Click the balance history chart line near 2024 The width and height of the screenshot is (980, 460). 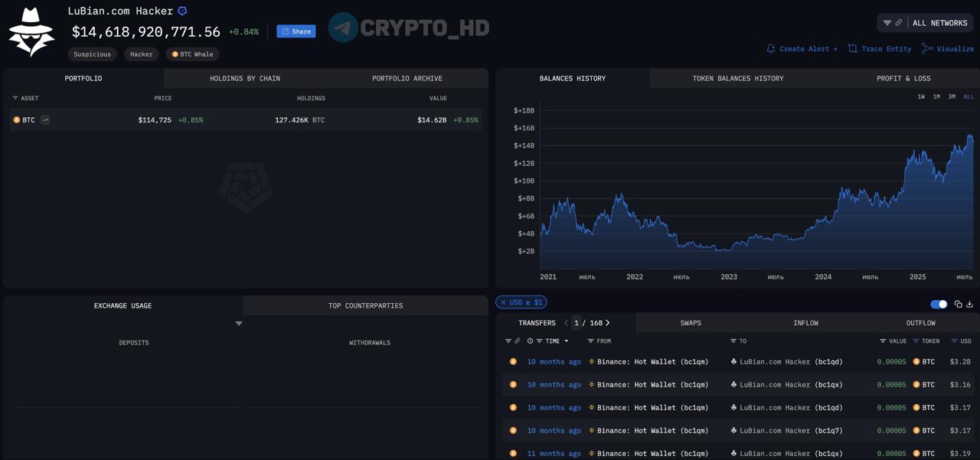(x=823, y=220)
